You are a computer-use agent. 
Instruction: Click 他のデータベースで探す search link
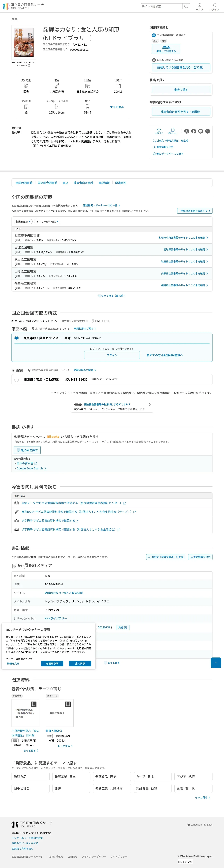coord(168,154)
